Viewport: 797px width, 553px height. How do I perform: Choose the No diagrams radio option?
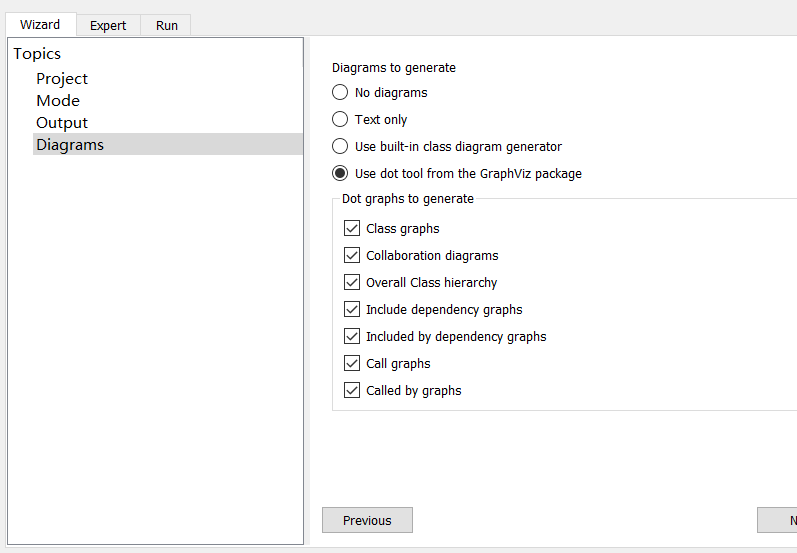pyautogui.click(x=340, y=93)
